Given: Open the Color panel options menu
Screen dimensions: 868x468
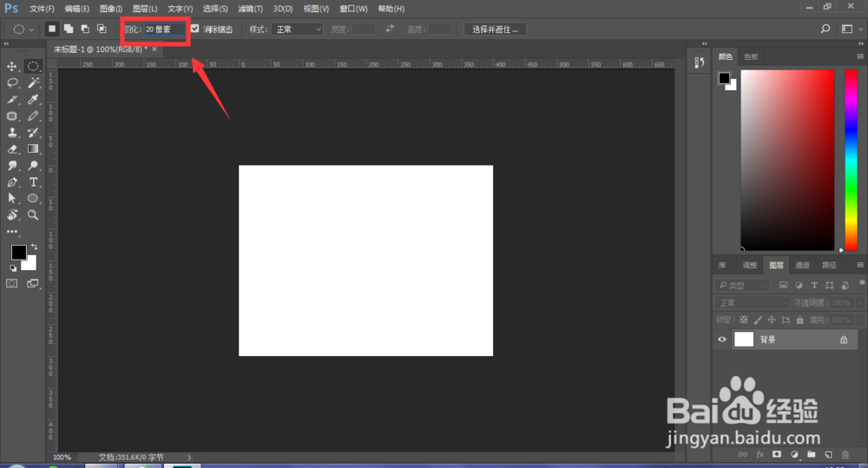Looking at the screenshot, I should pyautogui.click(x=859, y=56).
